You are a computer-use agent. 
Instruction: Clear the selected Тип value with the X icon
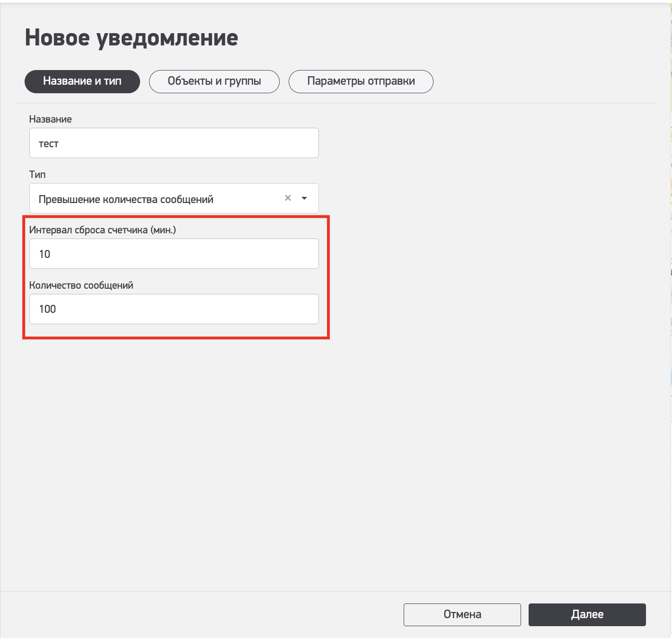(288, 198)
